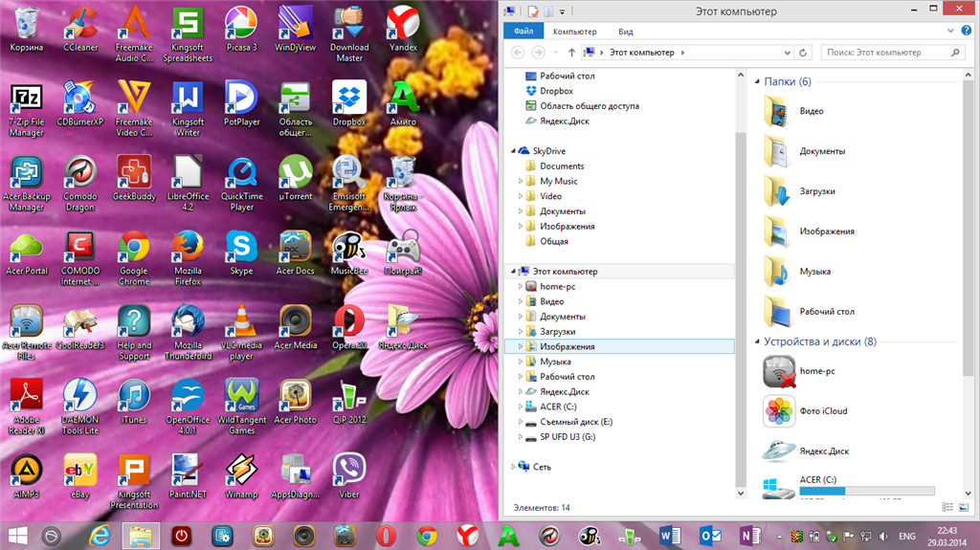
Task: Collapse the Этот компьютер tree node
Action: point(514,272)
